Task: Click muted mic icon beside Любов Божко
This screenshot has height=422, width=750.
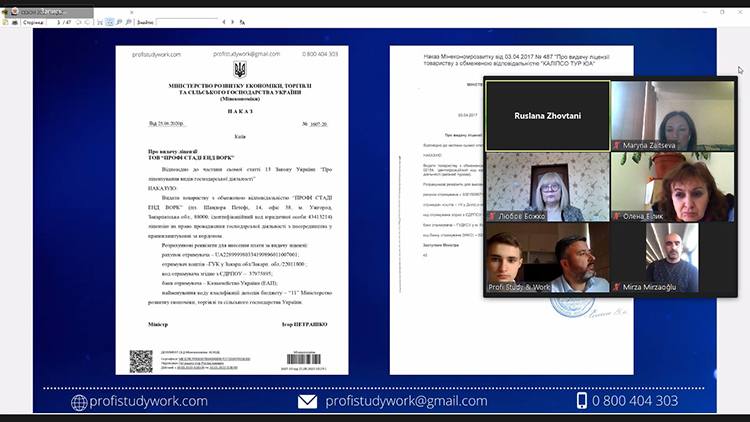Action: pyautogui.click(x=492, y=216)
